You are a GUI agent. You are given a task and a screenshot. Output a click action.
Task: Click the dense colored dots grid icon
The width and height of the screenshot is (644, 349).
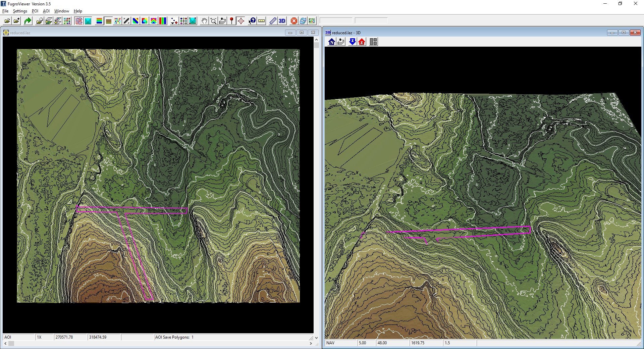tap(183, 21)
